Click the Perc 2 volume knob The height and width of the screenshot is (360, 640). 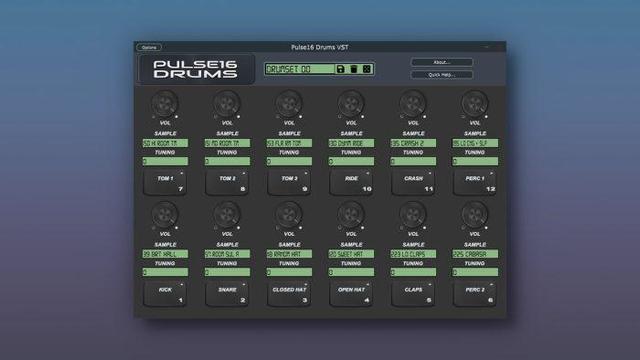[x=475, y=215]
